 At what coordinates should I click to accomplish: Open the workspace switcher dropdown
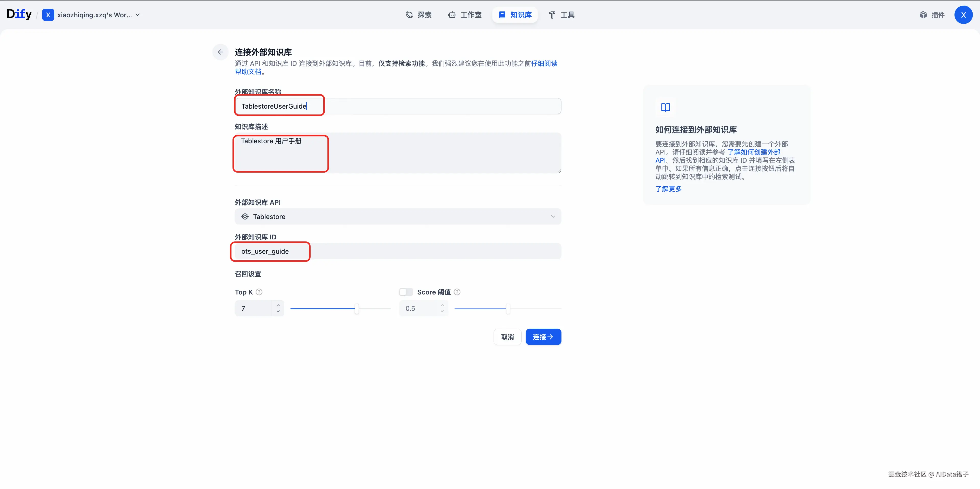91,15
